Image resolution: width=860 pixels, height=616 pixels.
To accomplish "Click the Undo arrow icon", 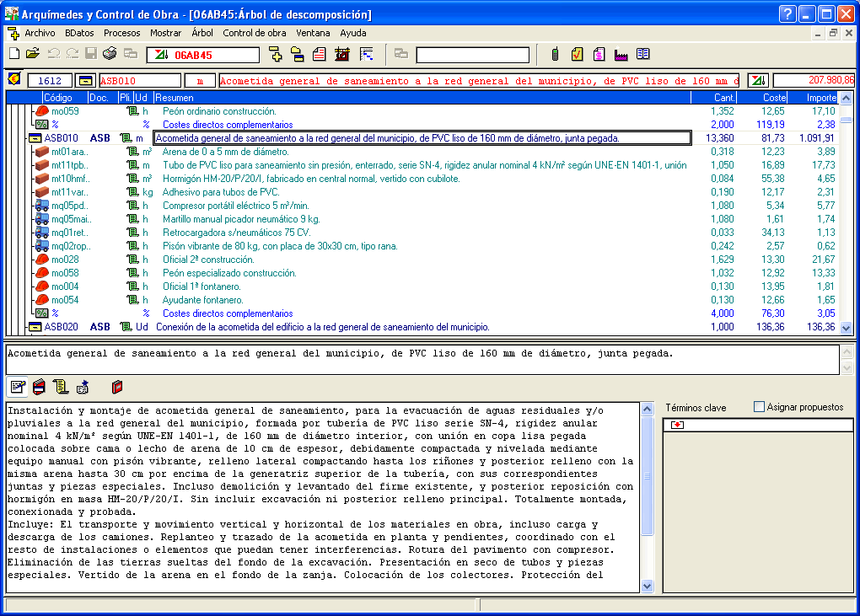I will point(53,54).
